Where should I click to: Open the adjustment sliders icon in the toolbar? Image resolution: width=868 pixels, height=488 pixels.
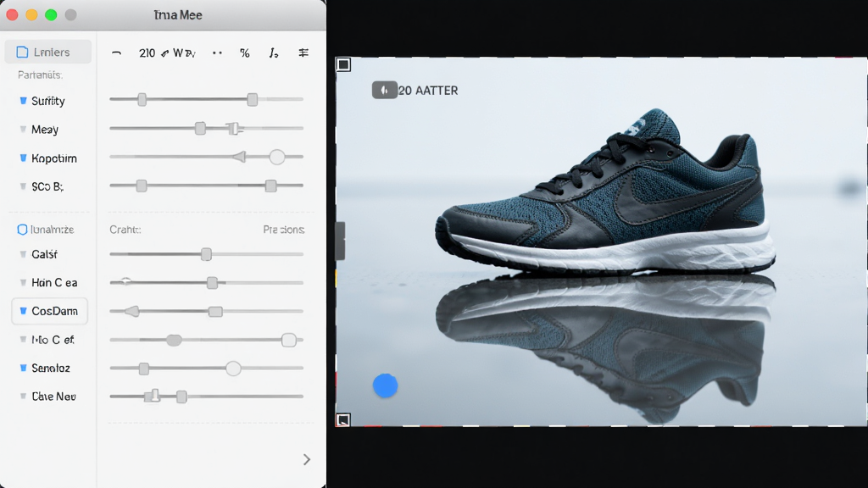303,53
